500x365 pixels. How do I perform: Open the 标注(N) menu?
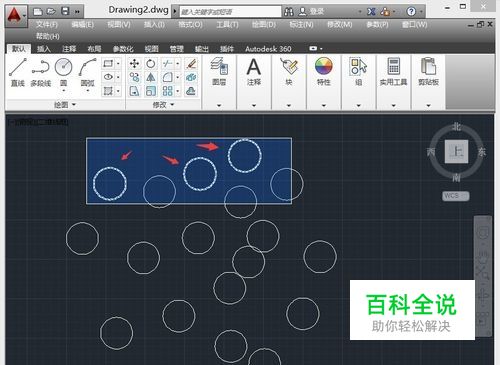pyautogui.click(x=301, y=24)
